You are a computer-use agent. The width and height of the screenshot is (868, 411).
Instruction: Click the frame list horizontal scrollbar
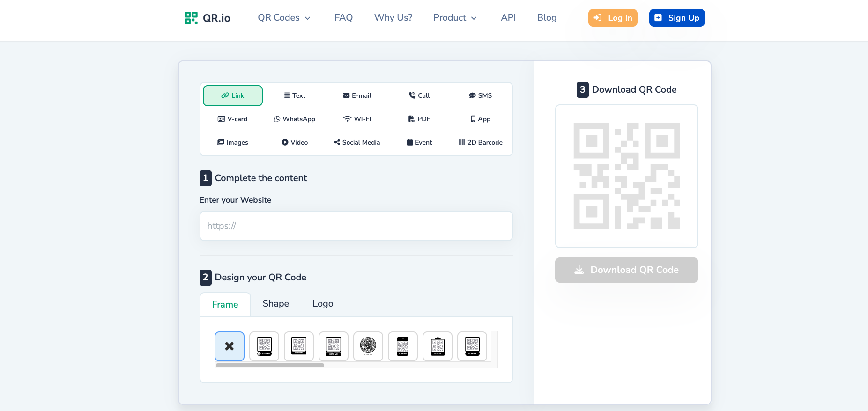270,365
